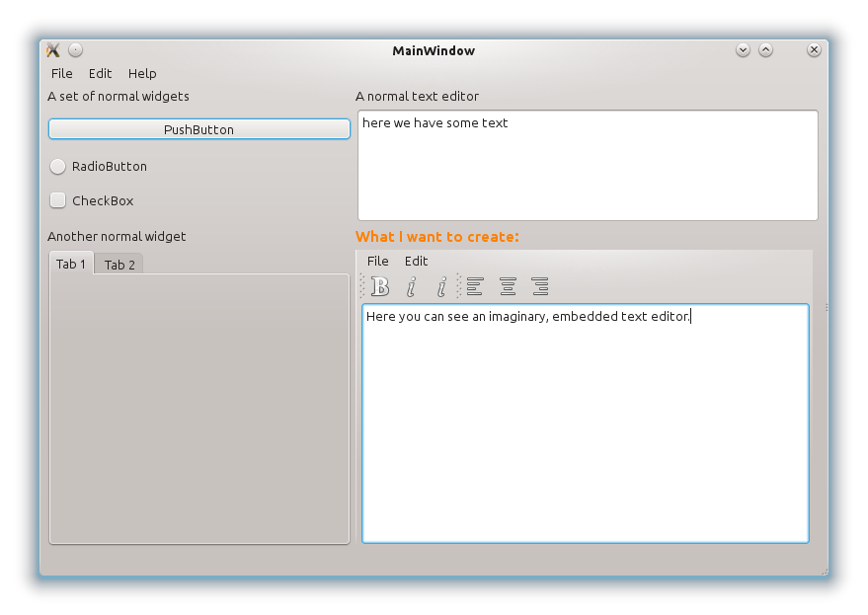Screen dimensions: 868x615
Task: Center-align text in embedded editor
Action: (508, 286)
